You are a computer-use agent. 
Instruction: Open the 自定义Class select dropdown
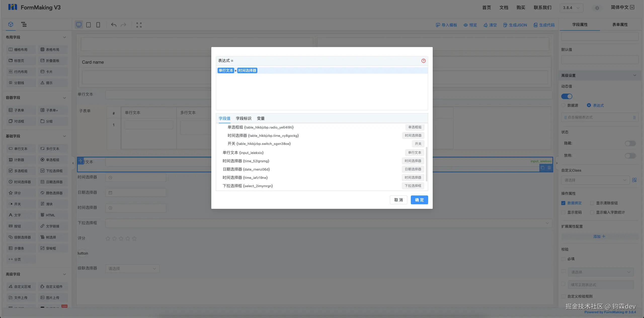[595, 180]
